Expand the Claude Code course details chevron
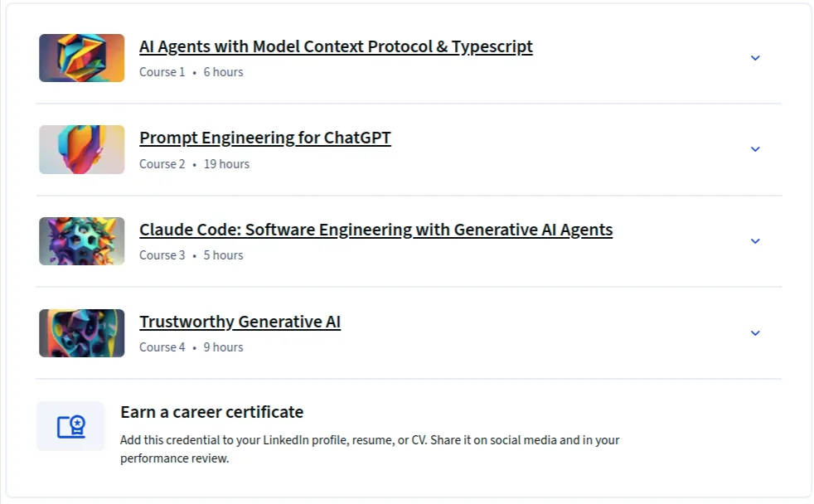Screen dimensions: 814x504 [755, 241]
